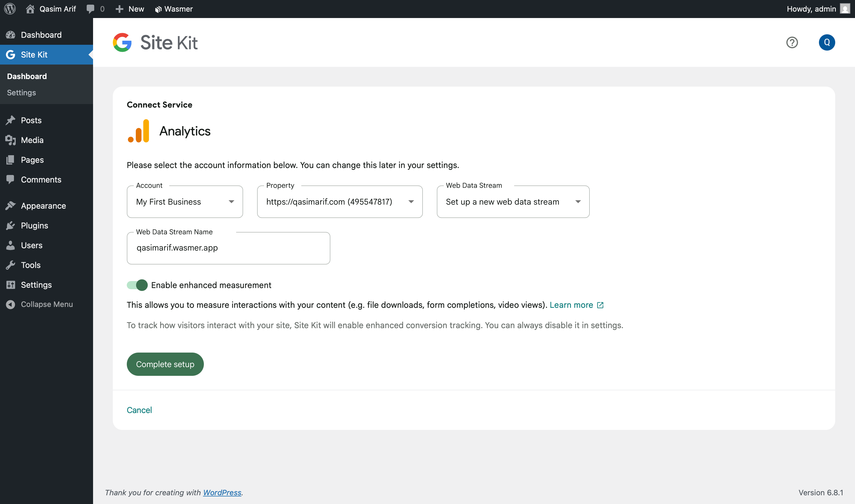Click the Version 6.8.1 footer text
855x504 pixels.
pyautogui.click(x=821, y=492)
